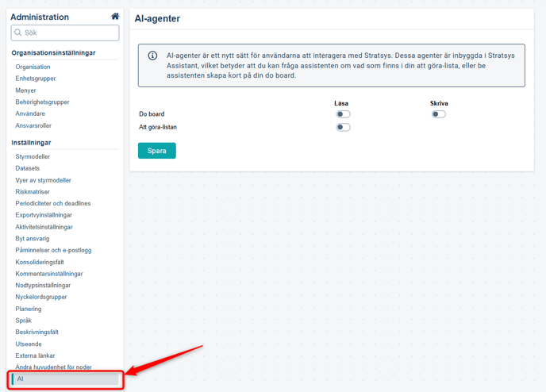Click the info icon in the notice box
Viewport: 546px width, 392px height.
pyautogui.click(x=152, y=56)
